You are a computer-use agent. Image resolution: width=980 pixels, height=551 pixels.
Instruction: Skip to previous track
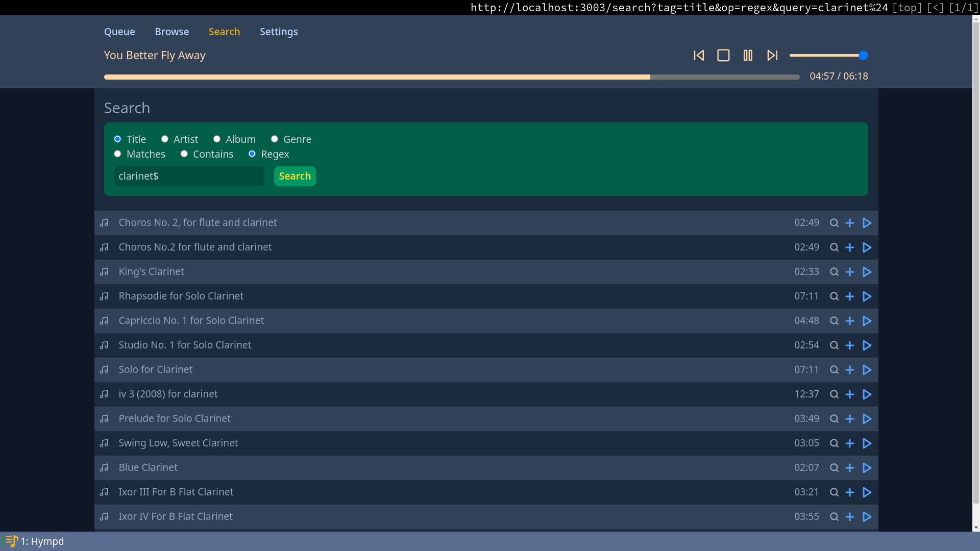tap(699, 56)
